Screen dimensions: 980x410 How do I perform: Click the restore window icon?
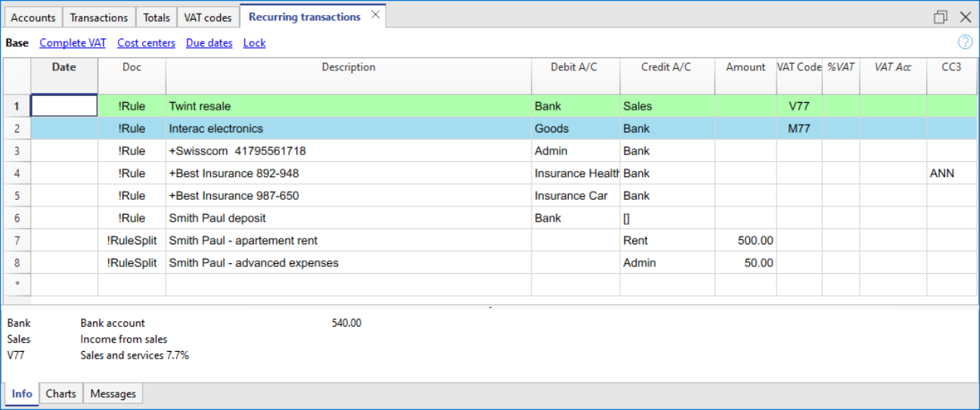coord(941,17)
